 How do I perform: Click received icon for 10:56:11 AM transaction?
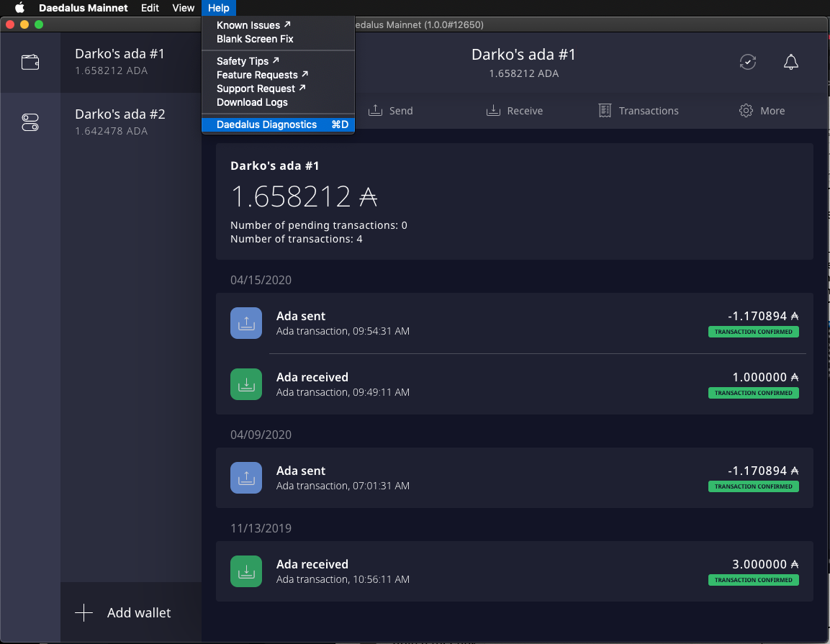click(246, 571)
